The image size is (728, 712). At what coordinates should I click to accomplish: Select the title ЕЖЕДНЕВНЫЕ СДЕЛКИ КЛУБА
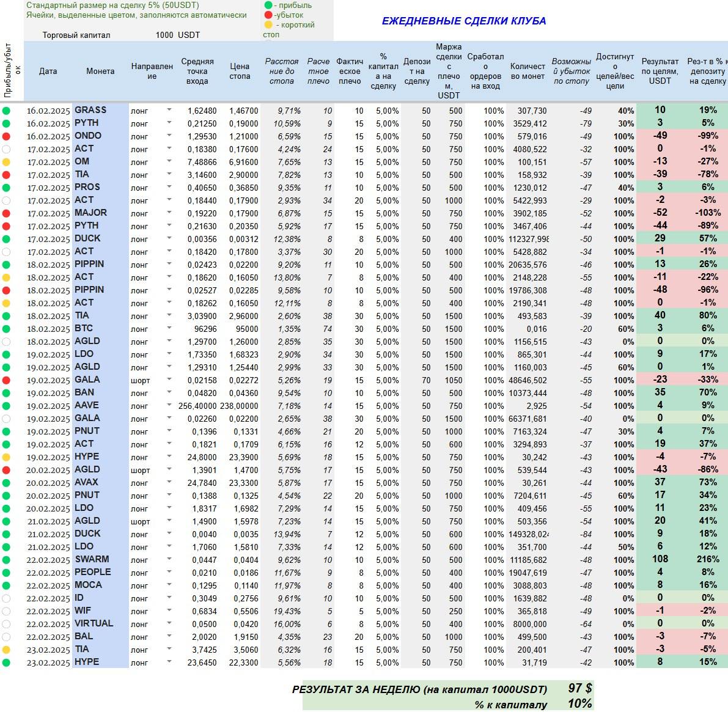click(x=464, y=21)
